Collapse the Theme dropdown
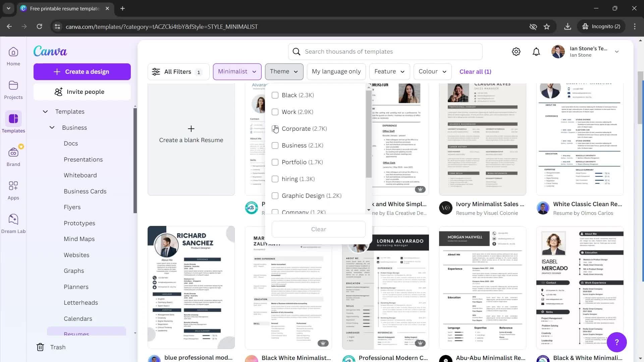Screen dimensions: 644x362 click(284, 72)
